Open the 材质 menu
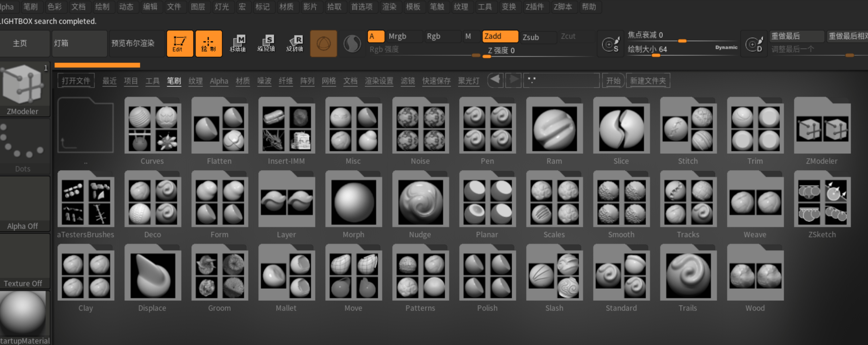 pos(286,7)
